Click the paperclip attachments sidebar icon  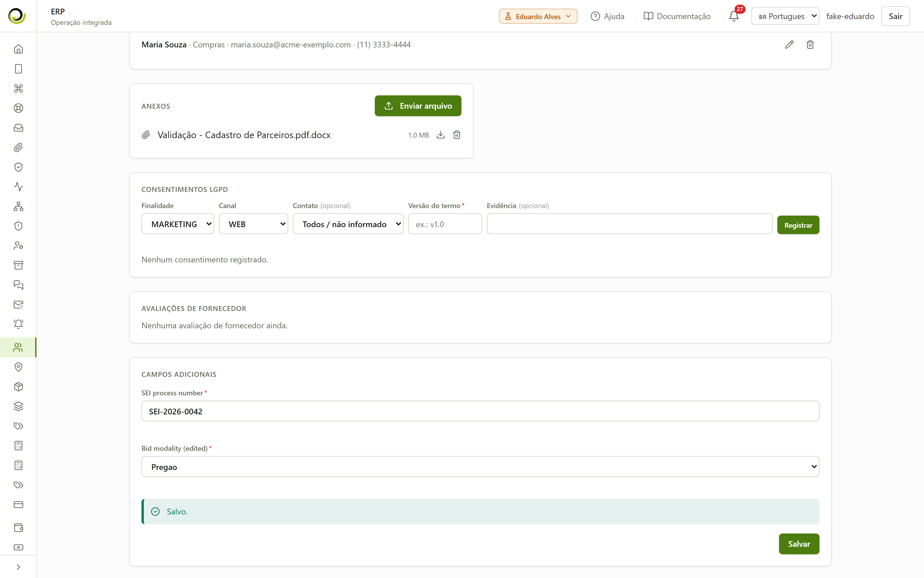18,148
